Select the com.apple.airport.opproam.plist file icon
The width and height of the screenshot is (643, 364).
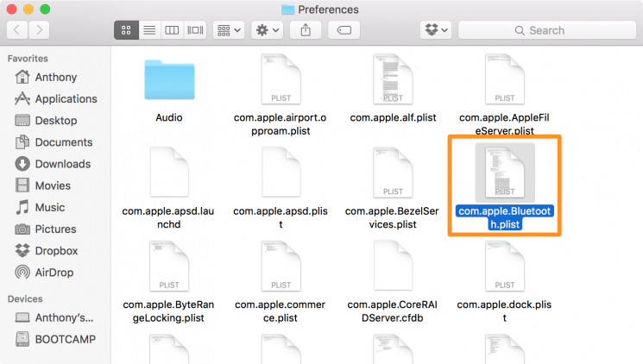[281, 78]
